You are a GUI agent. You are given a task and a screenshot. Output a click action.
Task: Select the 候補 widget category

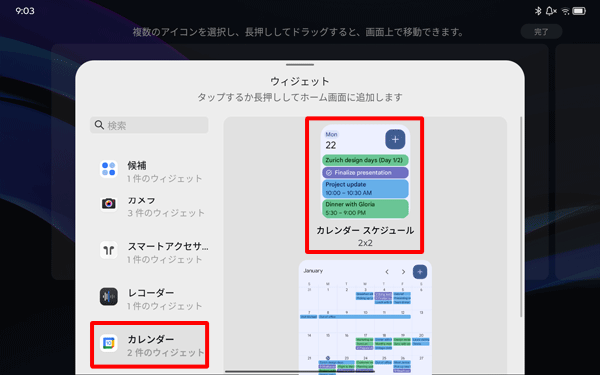click(x=149, y=171)
